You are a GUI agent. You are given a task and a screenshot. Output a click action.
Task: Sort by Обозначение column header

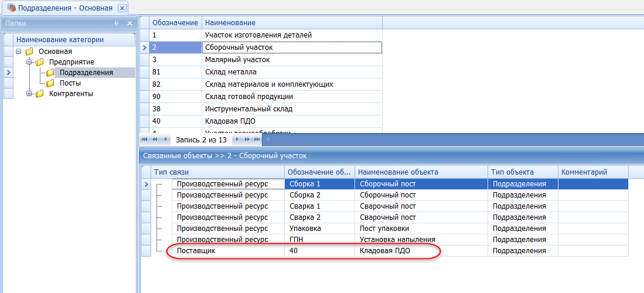[x=175, y=23]
